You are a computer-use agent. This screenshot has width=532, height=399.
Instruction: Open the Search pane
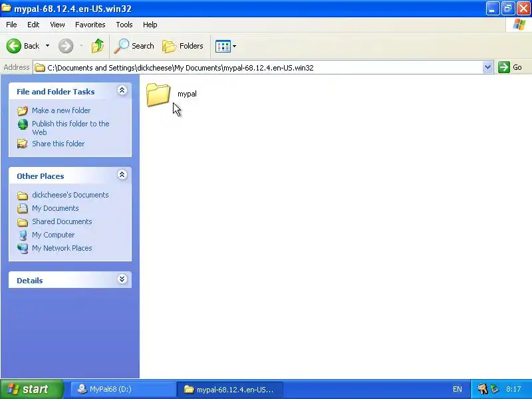[134, 46]
